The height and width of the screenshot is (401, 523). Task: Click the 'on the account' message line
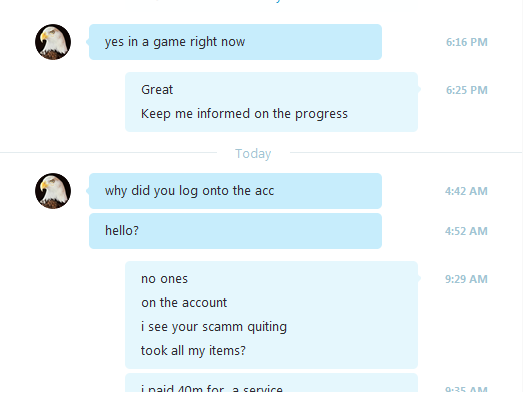tap(184, 303)
